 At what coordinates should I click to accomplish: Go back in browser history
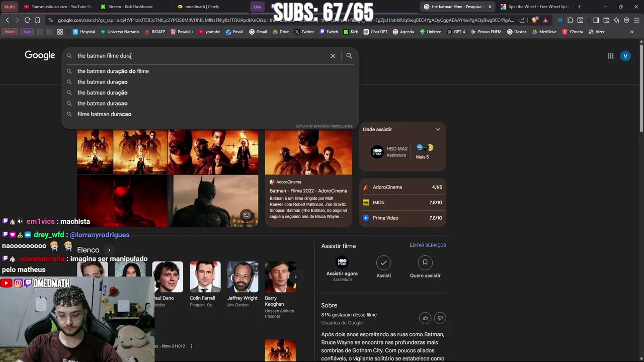click(x=8, y=20)
